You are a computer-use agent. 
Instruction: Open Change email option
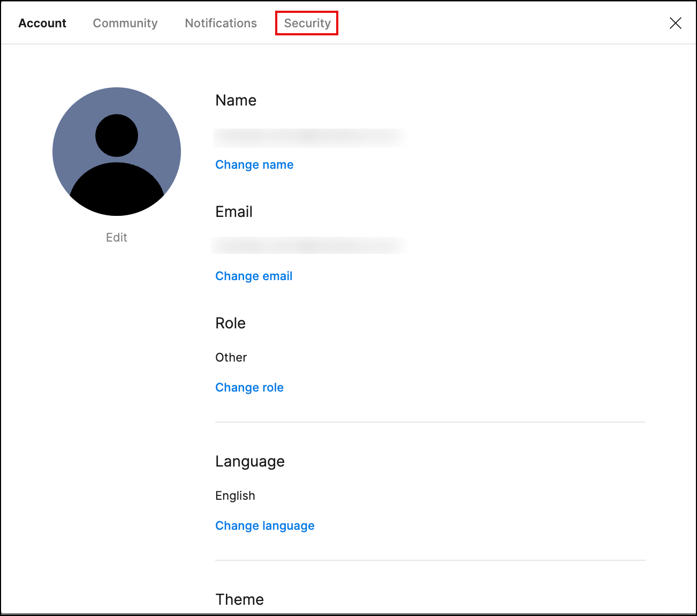[x=254, y=276]
